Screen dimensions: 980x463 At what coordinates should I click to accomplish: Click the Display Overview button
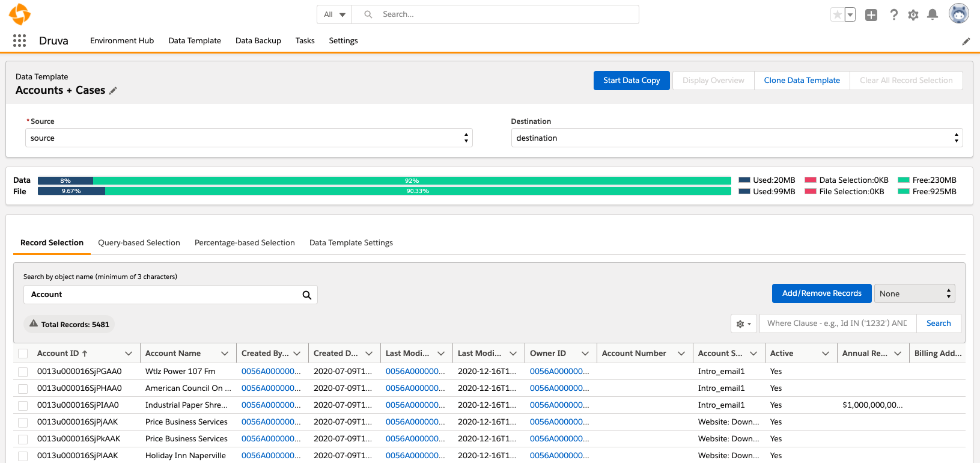713,81
